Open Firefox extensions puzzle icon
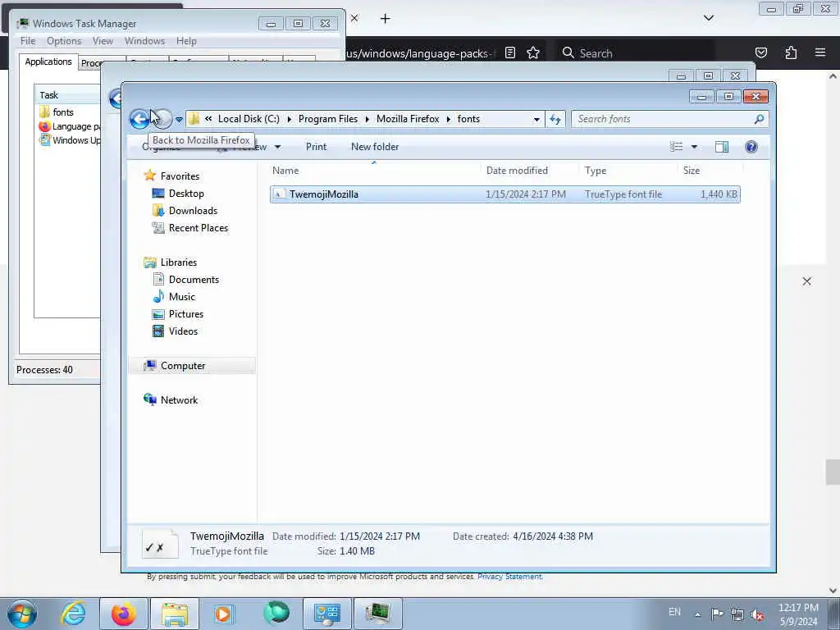This screenshot has width=840, height=630. click(791, 52)
